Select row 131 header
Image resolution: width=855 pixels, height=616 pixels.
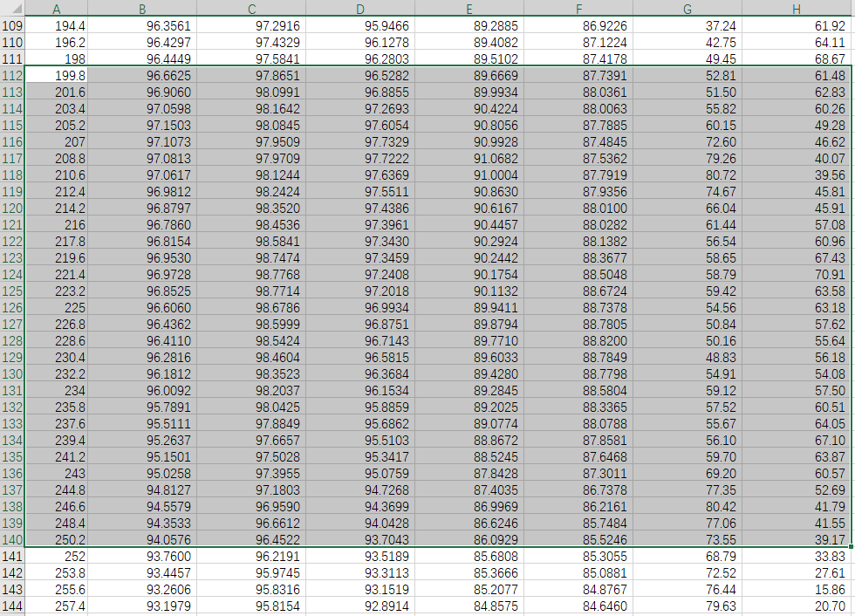coord(12,390)
